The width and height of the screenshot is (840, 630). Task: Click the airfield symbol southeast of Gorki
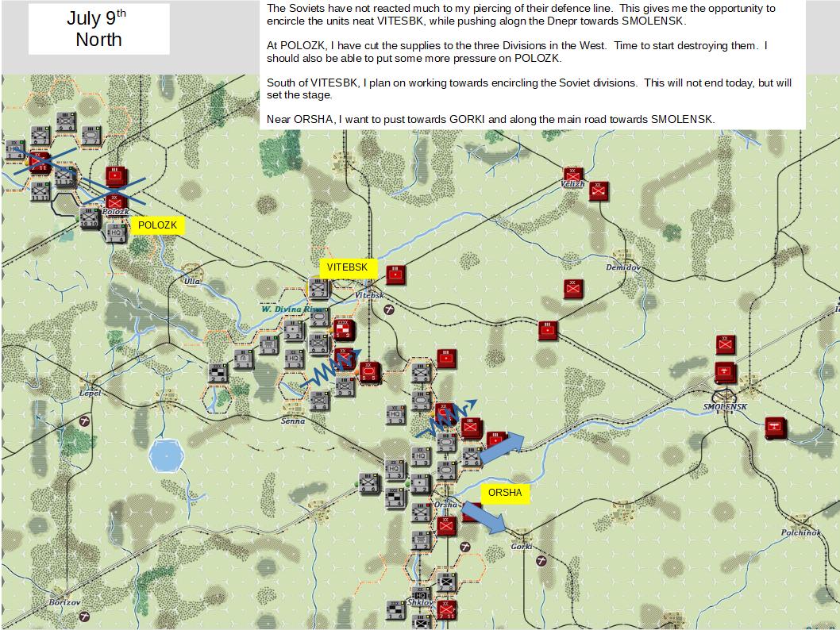(541, 560)
